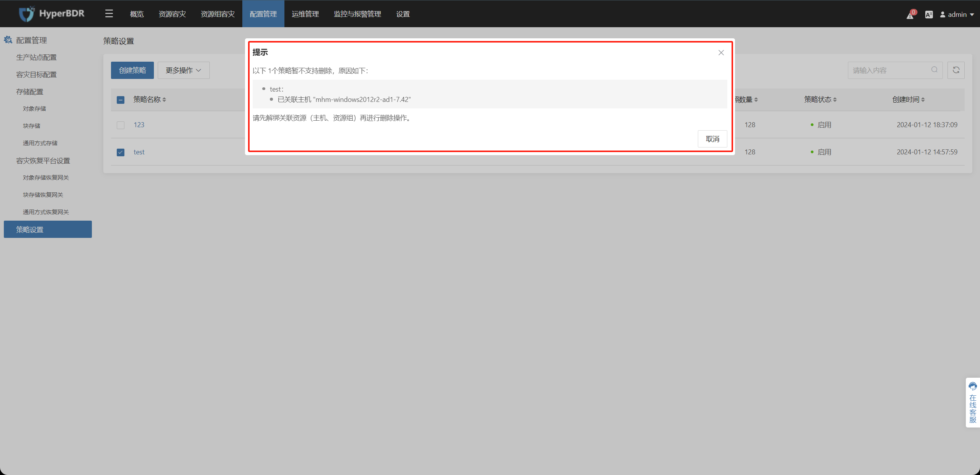Click the 2024-01-12 14:57:59 timestamp cell
Image resolution: width=980 pixels, height=475 pixels.
click(x=927, y=152)
